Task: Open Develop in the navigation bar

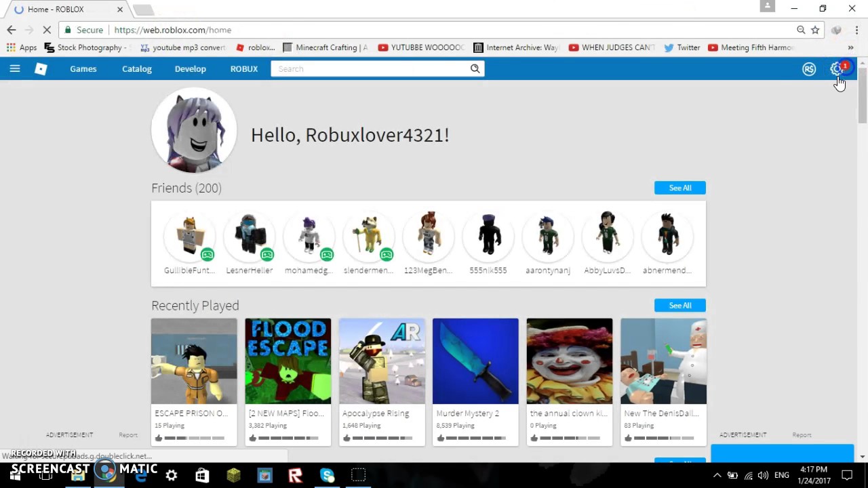Action: coord(191,68)
